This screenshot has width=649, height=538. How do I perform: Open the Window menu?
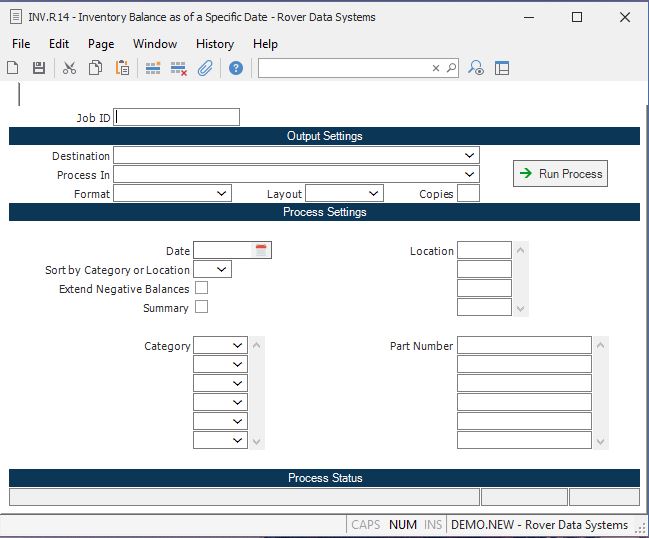click(155, 44)
